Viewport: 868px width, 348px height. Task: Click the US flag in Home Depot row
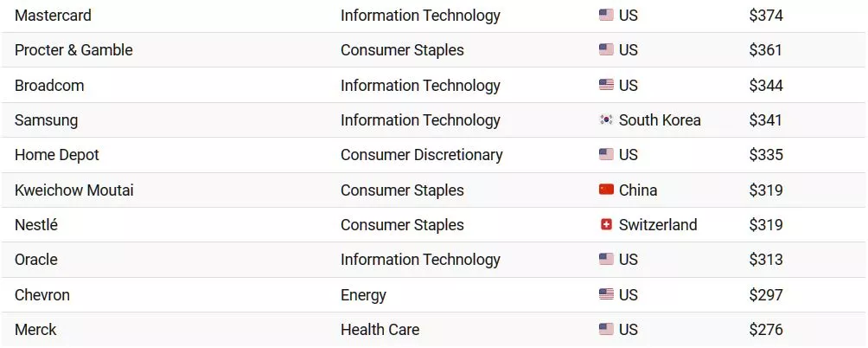click(x=606, y=155)
